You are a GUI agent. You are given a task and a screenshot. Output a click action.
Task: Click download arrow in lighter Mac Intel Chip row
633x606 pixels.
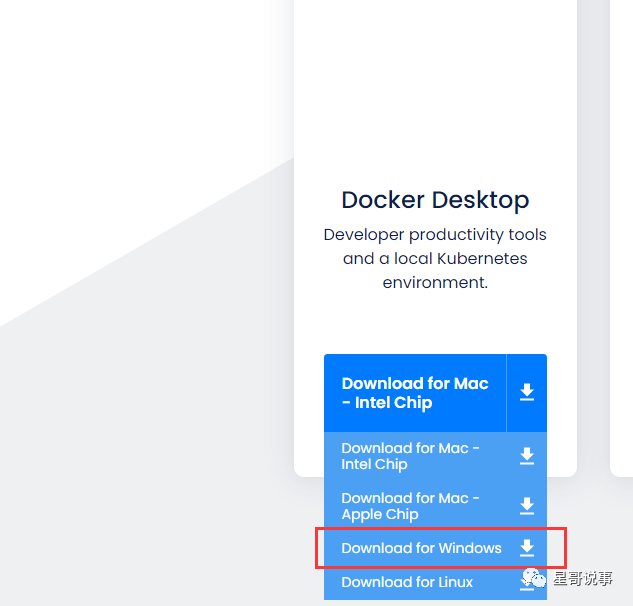coord(527,456)
